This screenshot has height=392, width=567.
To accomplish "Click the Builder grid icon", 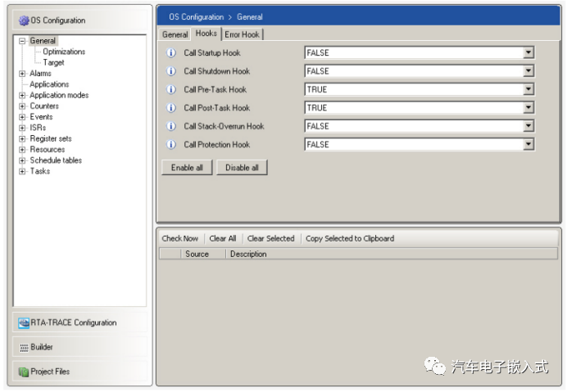I will point(24,348).
